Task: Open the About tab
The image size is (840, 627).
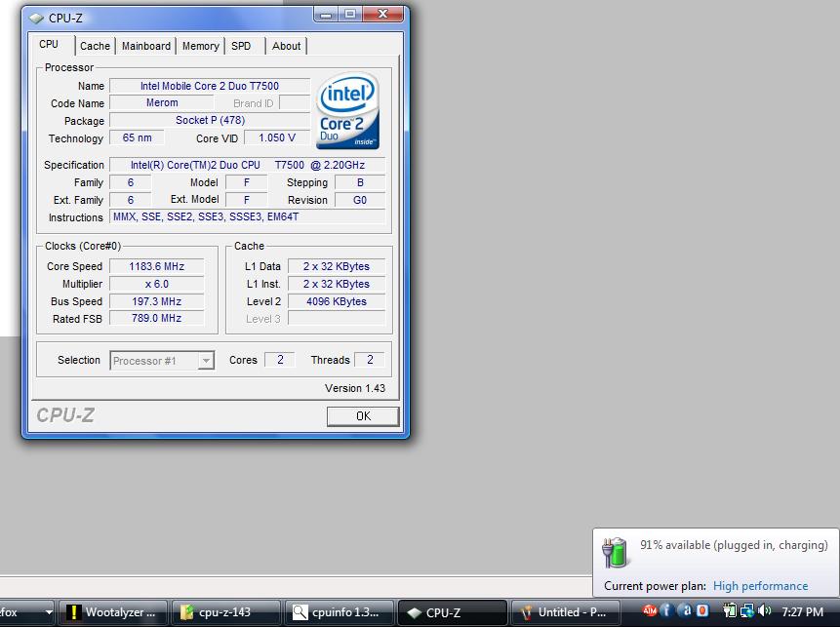Action: click(x=286, y=46)
